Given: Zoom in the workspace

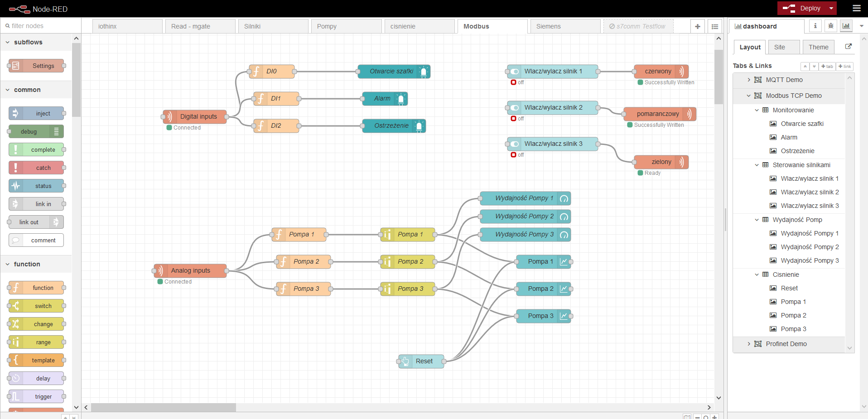Looking at the screenshot, I should pos(714,417).
